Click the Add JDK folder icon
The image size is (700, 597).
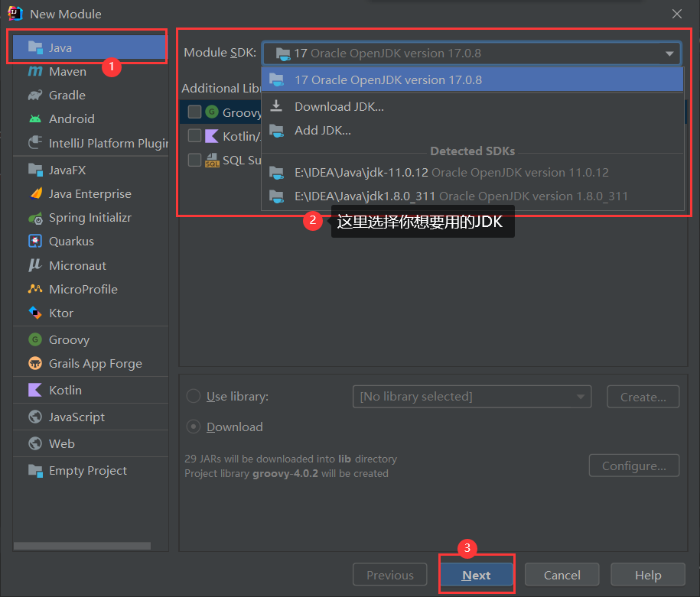276,131
